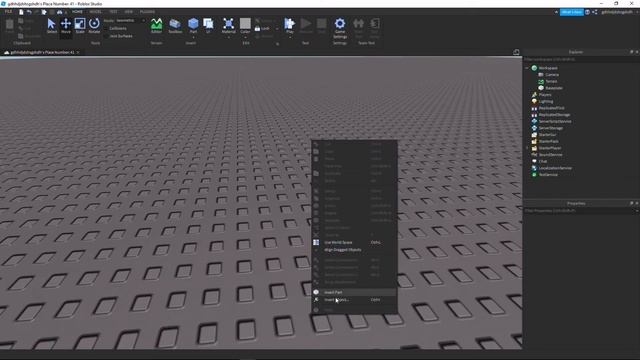The height and width of the screenshot is (360, 640).
Task: Toggle the Join Surfaces checkbox
Action: tap(106, 36)
